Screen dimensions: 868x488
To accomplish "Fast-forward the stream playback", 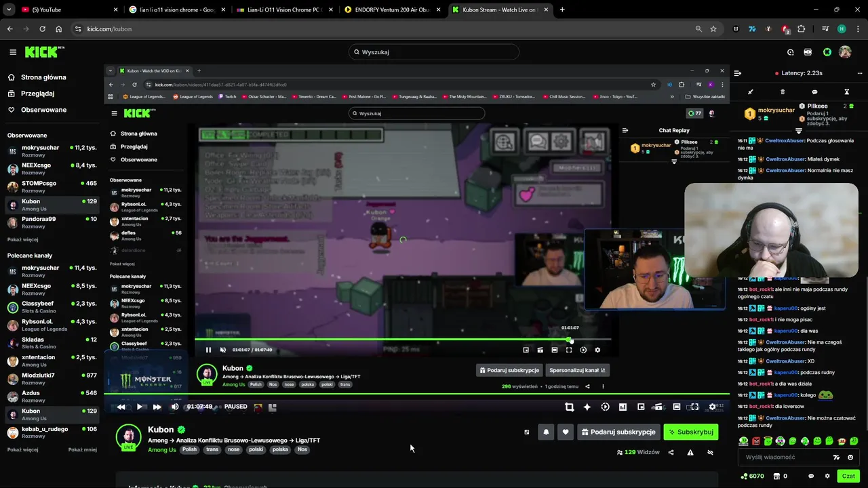I will pyautogui.click(x=157, y=407).
